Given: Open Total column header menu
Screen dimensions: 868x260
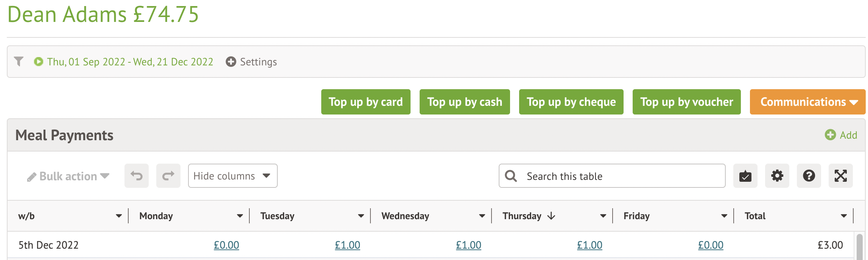Looking at the screenshot, I should click(x=843, y=216).
